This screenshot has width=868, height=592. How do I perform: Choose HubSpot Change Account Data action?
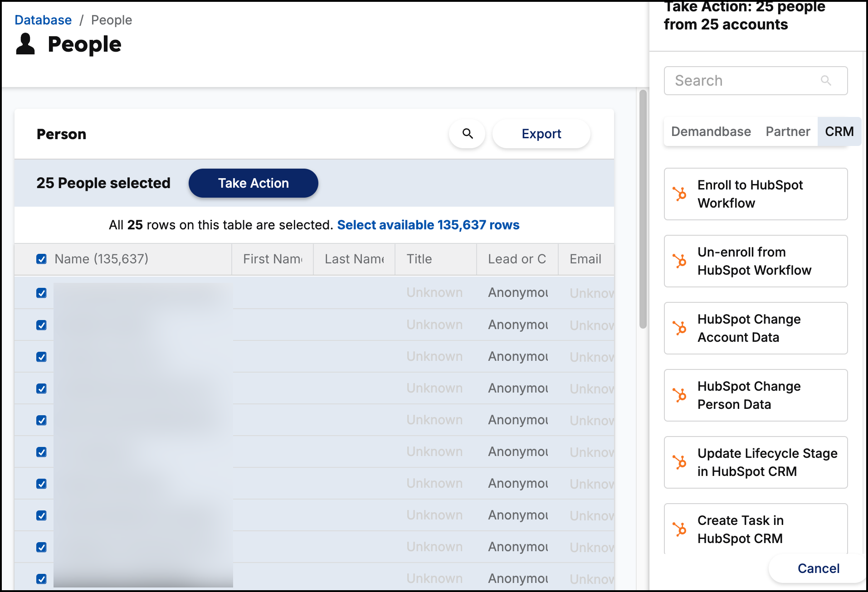coord(756,328)
